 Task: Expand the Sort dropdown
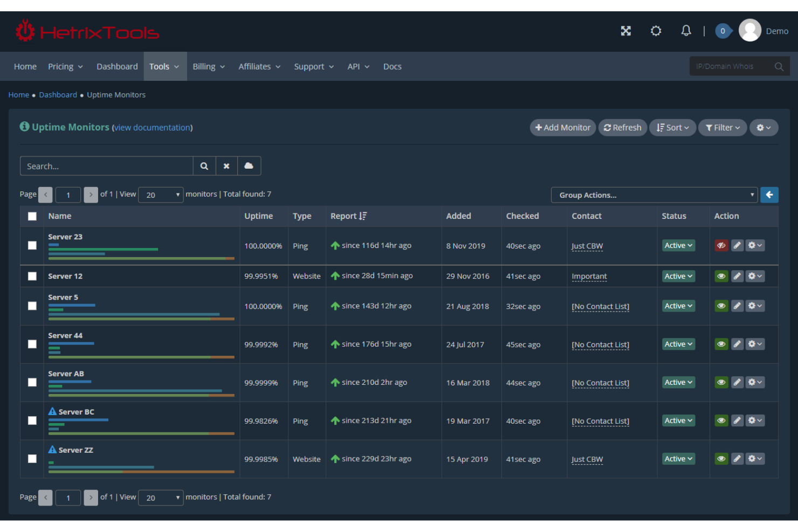point(672,127)
